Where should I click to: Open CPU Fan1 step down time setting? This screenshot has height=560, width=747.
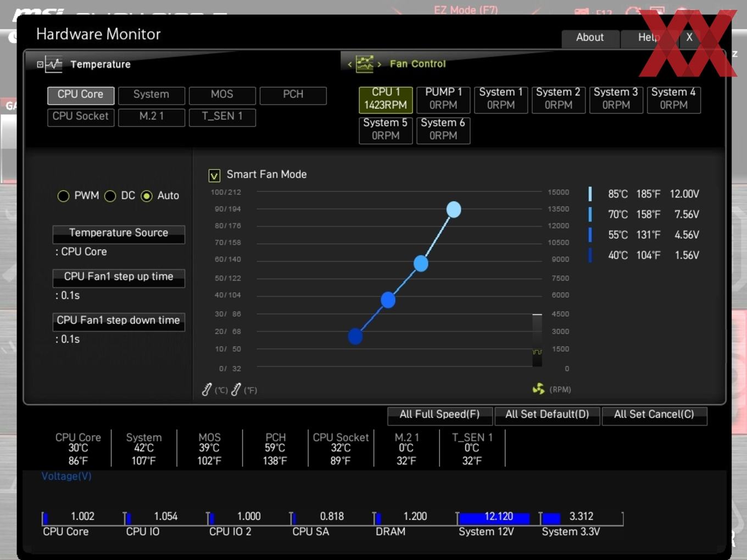click(x=119, y=322)
